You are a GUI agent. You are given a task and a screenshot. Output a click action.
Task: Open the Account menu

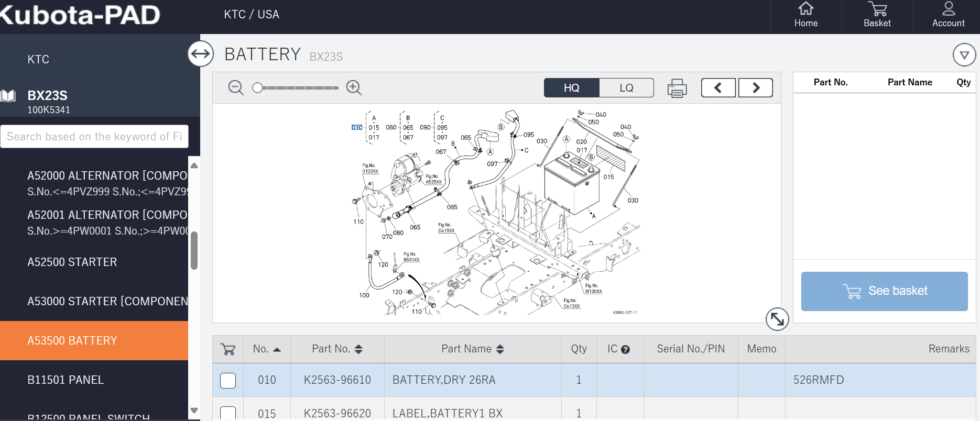tap(948, 15)
